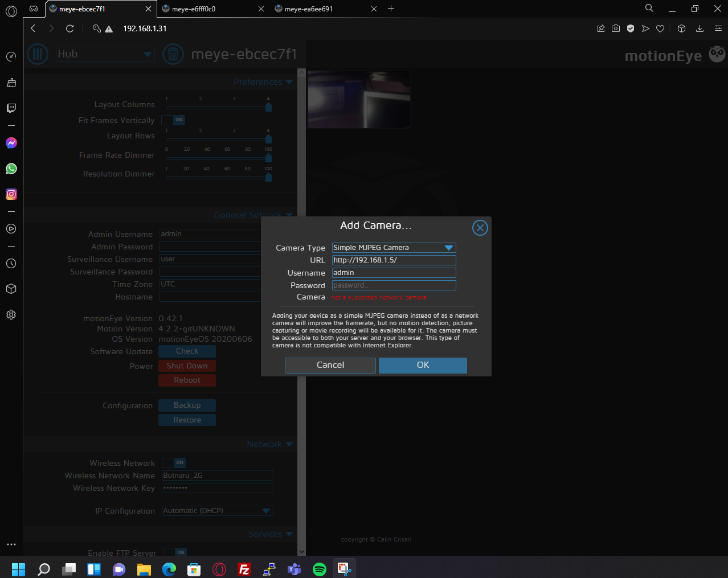Image resolution: width=728 pixels, height=578 pixels.
Task: Open FileZilla from the taskbar
Action: (244, 569)
